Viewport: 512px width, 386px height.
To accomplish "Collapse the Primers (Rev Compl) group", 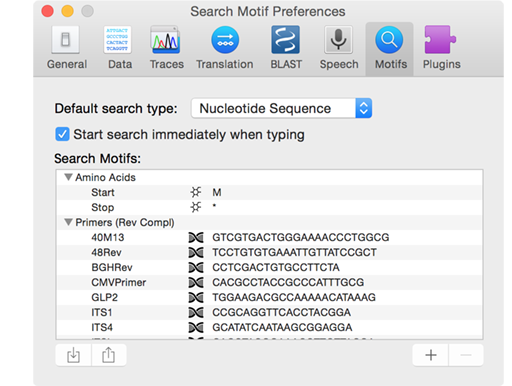I will pyautogui.click(x=68, y=222).
